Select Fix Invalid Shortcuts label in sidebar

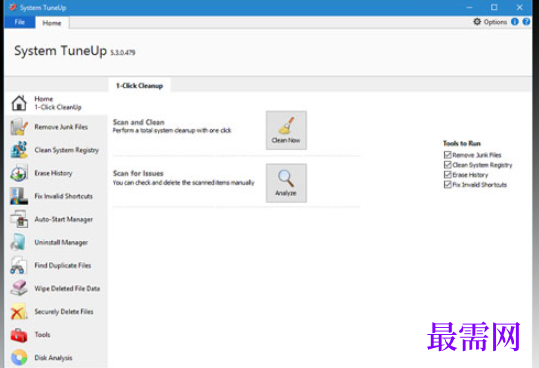(x=64, y=196)
